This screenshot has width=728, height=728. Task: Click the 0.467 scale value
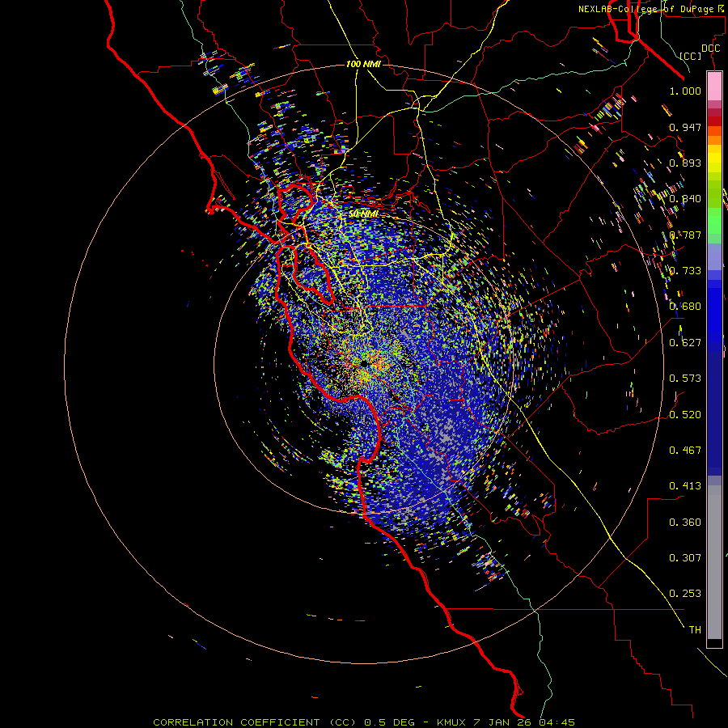pos(685,451)
